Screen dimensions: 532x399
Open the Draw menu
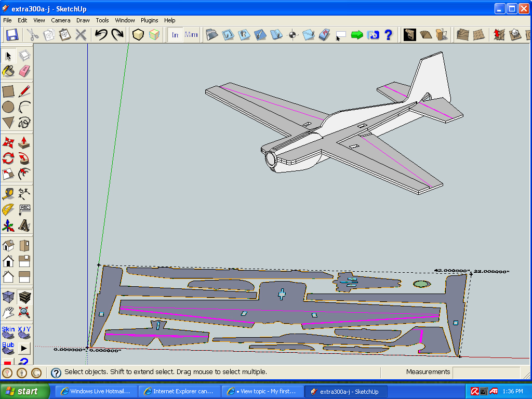83,20
